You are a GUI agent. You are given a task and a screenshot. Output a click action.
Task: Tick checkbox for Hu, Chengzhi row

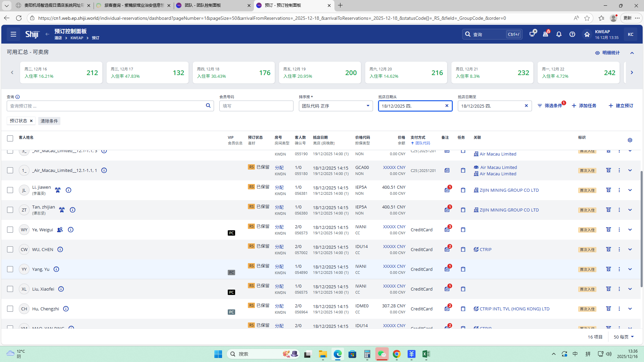point(10,309)
